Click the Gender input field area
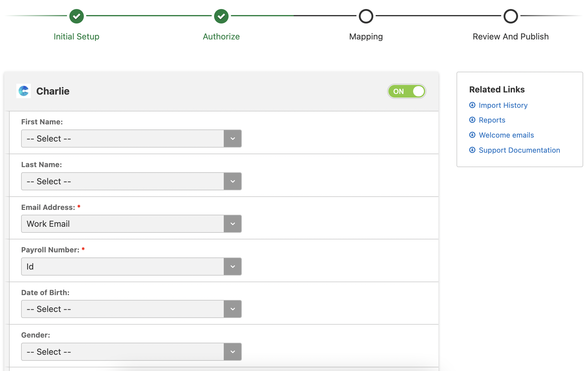The width and height of the screenshot is (588, 371). 131,351
